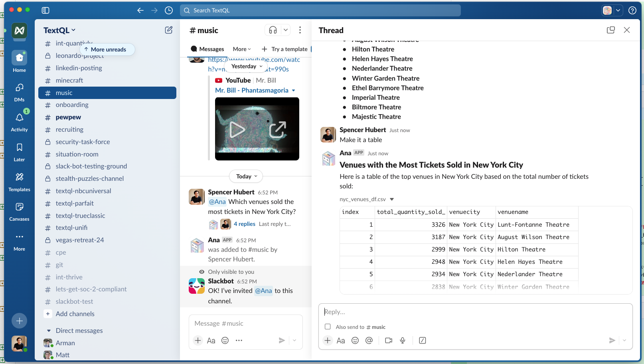This screenshot has height=364, width=644.
Task: Open the TextQL workspace icon
Action: (19, 30)
